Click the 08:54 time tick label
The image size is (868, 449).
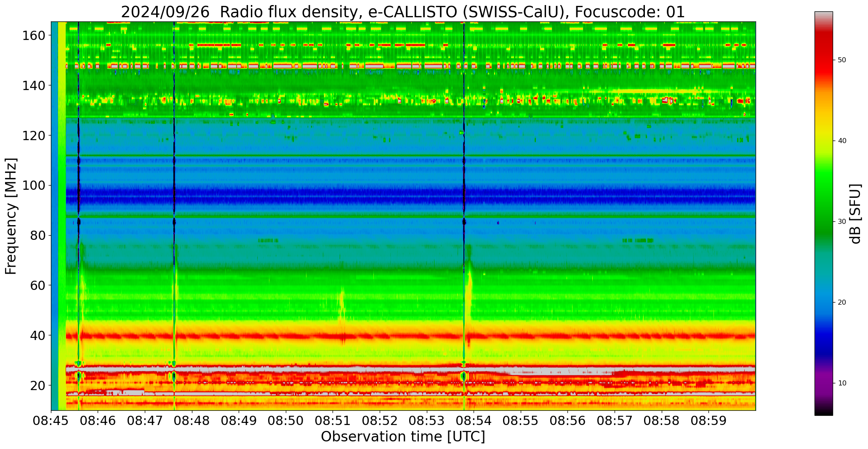474,420
